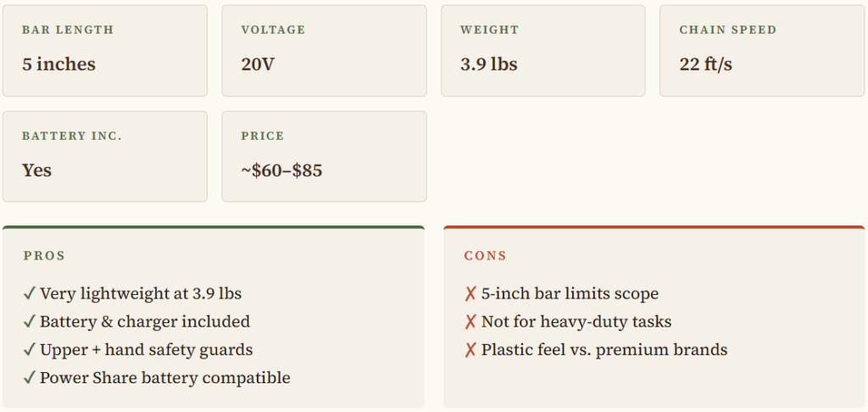This screenshot has height=412, width=868.
Task: Click the X mark beside Plastic feel
Action: coord(470,350)
